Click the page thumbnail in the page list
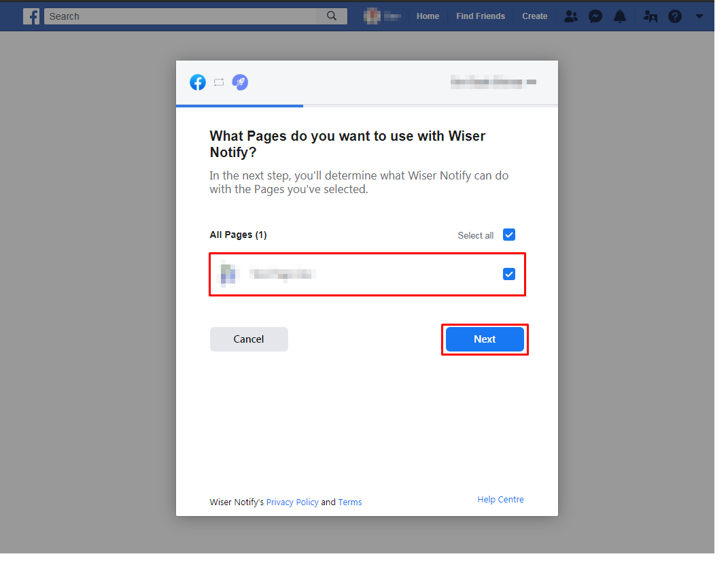The height and width of the screenshot is (565, 728). [x=228, y=275]
